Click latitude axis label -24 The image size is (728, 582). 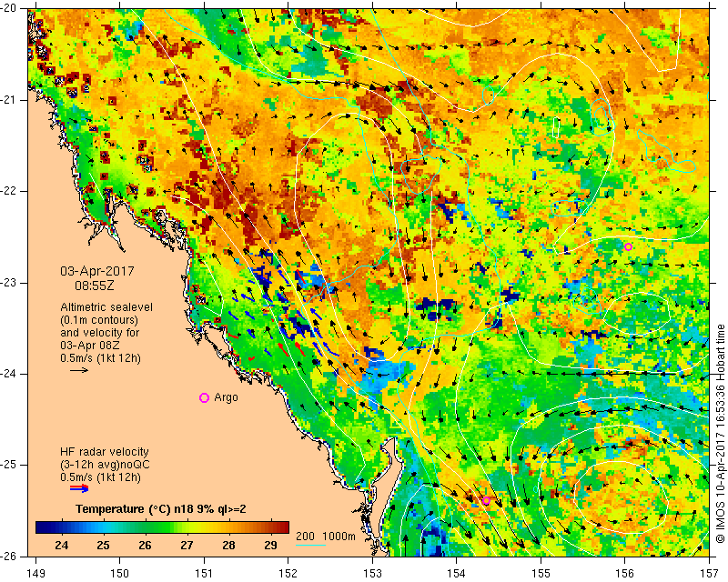[x=10, y=374]
